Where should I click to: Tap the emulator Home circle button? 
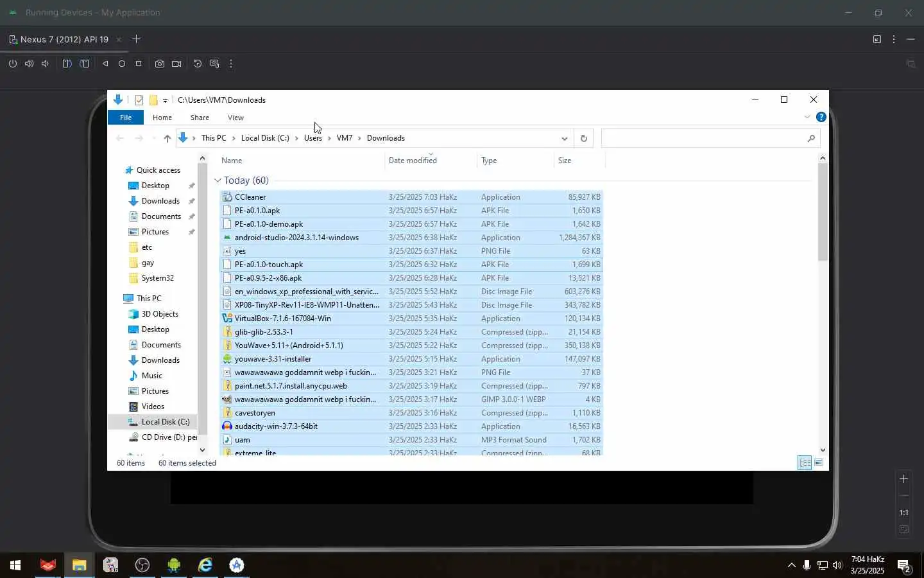pyautogui.click(x=122, y=64)
